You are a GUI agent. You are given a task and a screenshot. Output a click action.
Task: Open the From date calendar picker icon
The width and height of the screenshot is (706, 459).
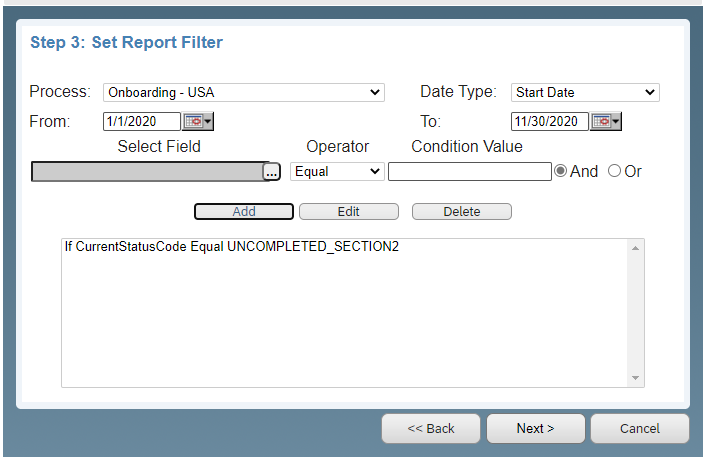198,122
